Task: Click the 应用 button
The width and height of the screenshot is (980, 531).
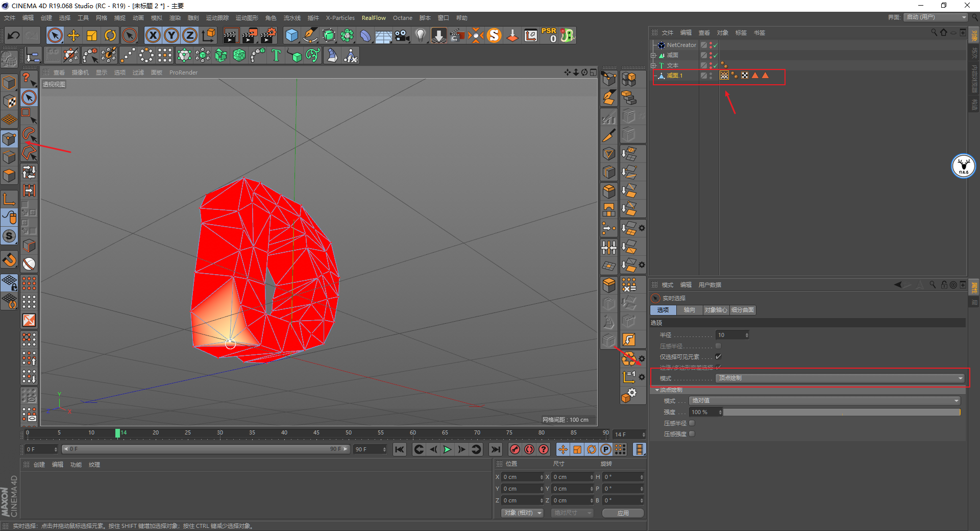Action: (623, 513)
